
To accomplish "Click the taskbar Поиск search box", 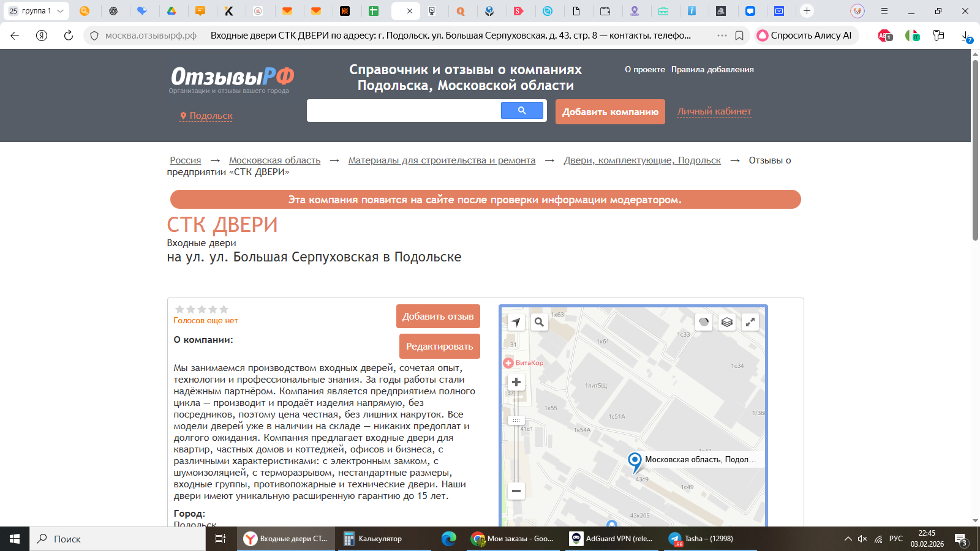I will coord(118,539).
